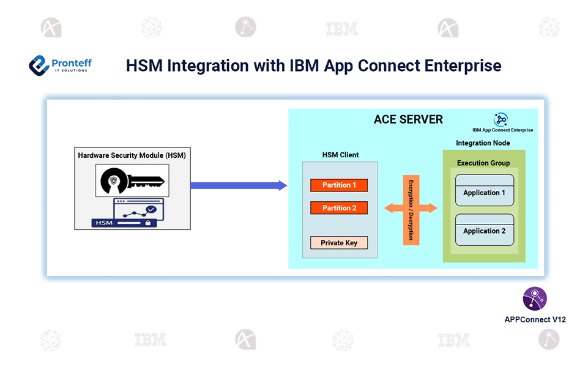588x367 pixels.
Task: Select the Partition 1 box
Action: pyautogui.click(x=339, y=185)
